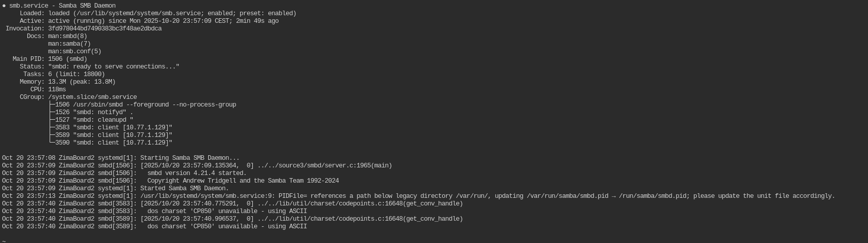Select the 1527 smbd cleanupd process entry

[x=94, y=120]
